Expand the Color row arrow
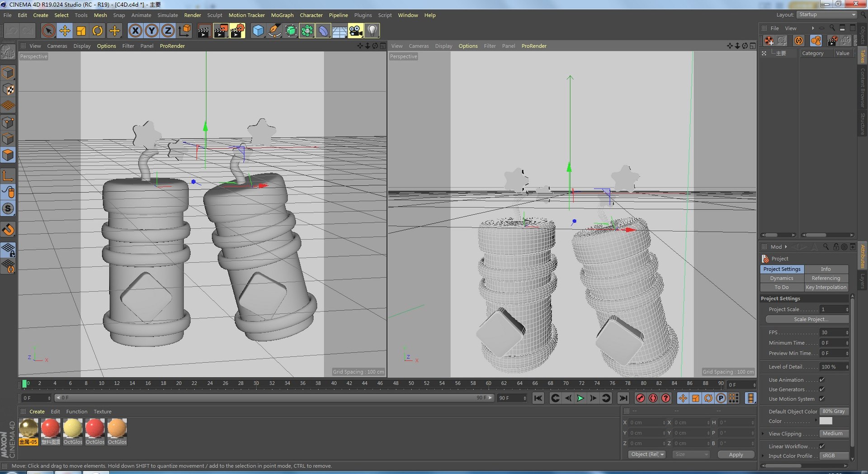Image resolution: width=868 pixels, height=474 pixels. point(816,421)
